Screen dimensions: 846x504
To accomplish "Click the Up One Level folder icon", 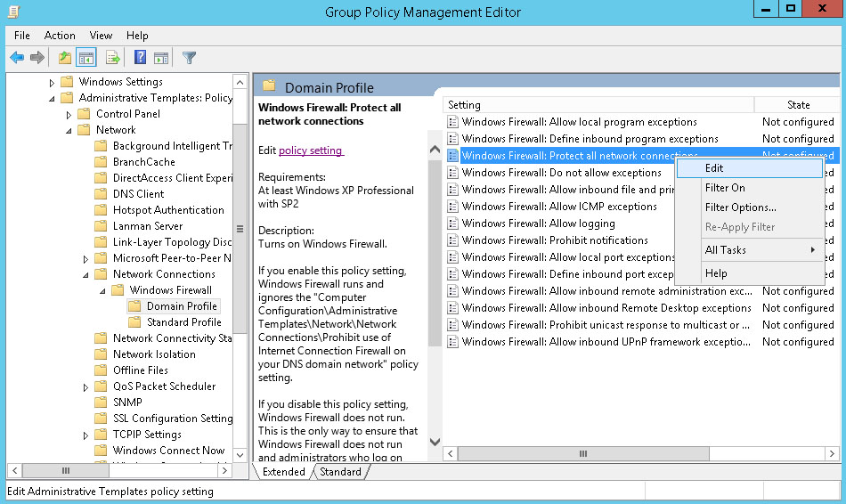I will (64, 58).
